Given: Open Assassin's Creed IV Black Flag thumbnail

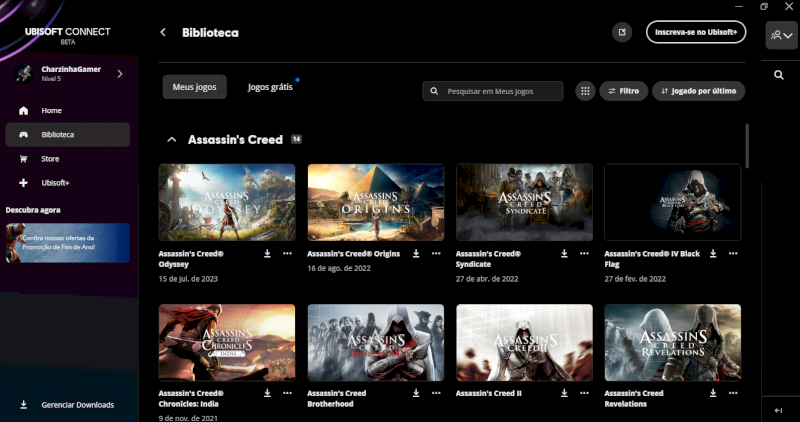Looking at the screenshot, I should 673,202.
